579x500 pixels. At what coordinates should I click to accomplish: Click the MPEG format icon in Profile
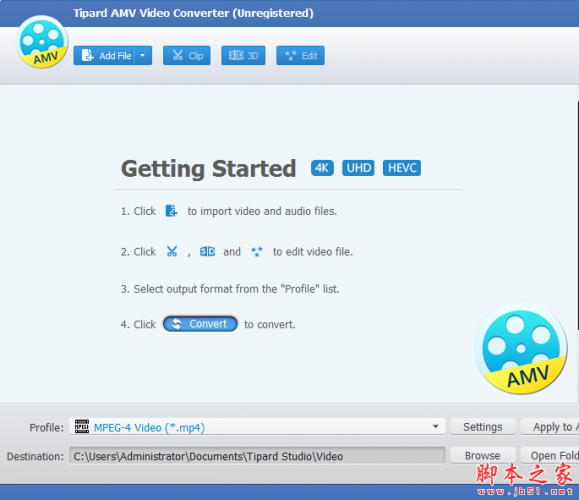(82, 426)
